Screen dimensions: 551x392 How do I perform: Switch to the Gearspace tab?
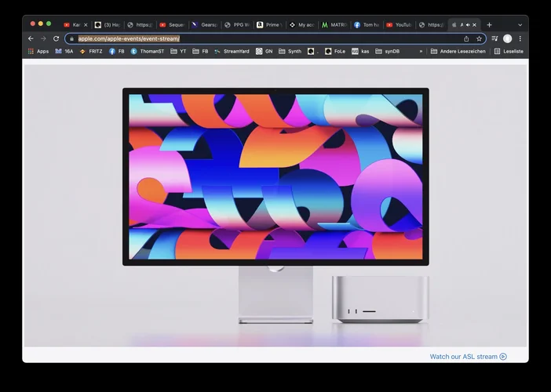coord(205,25)
